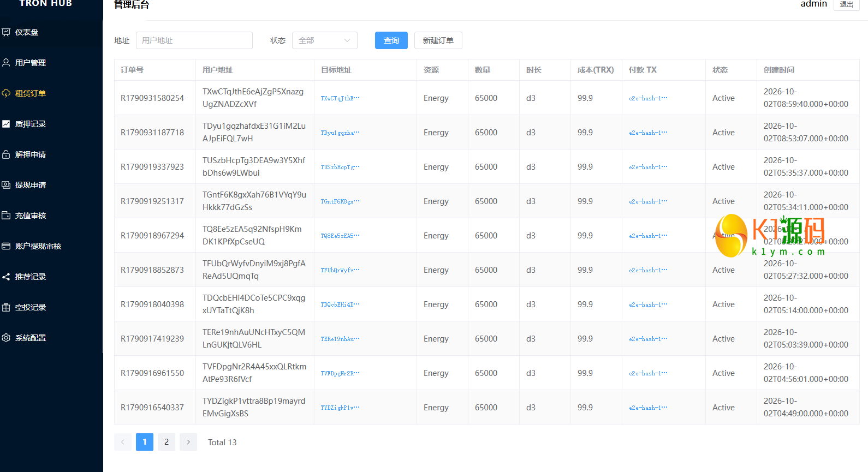This screenshot has width=868, height=472.
Task: Open target address link TXwCTqJthE…
Action: [x=340, y=98]
